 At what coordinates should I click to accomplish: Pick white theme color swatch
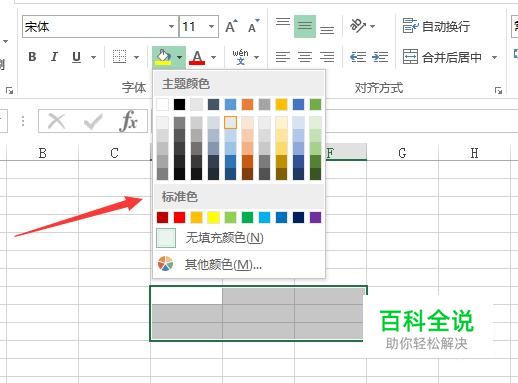162,104
